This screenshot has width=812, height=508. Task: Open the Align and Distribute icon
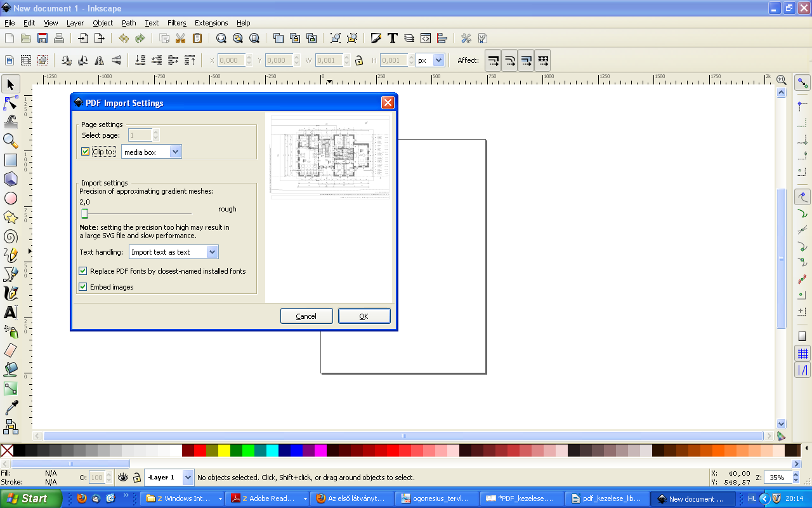click(x=442, y=38)
